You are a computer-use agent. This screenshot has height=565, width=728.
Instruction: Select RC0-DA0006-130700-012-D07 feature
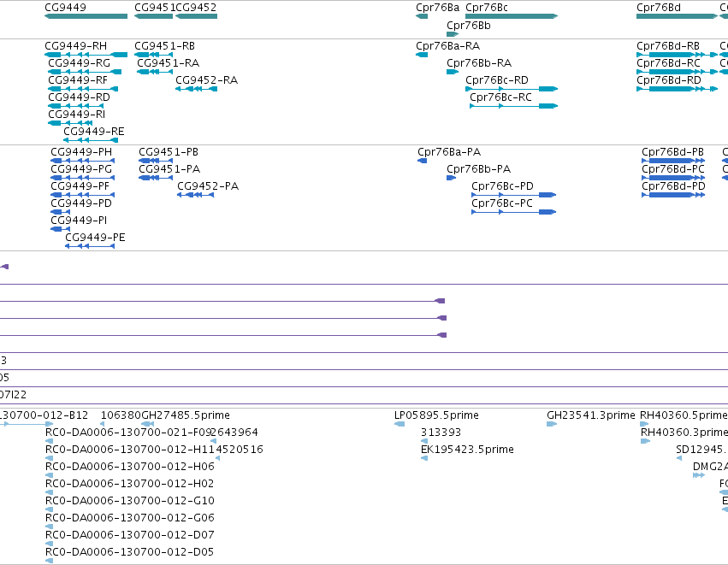click(x=129, y=535)
